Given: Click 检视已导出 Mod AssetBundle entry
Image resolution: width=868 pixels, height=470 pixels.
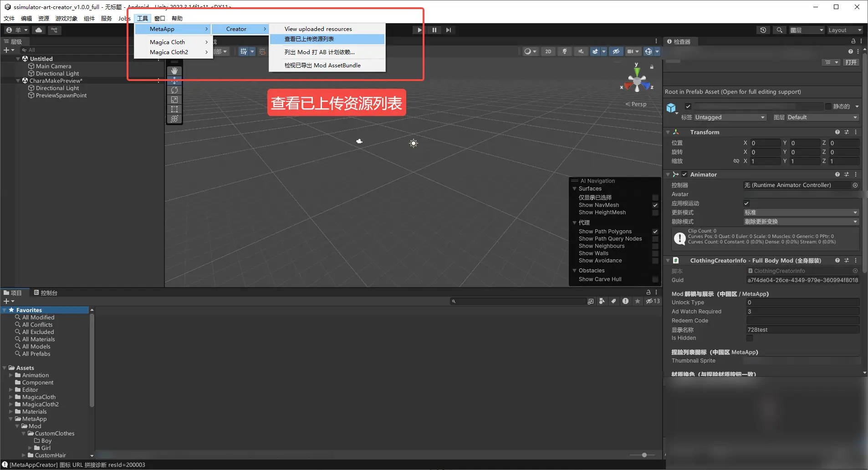Looking at the screenshot, I should [327, 65].
